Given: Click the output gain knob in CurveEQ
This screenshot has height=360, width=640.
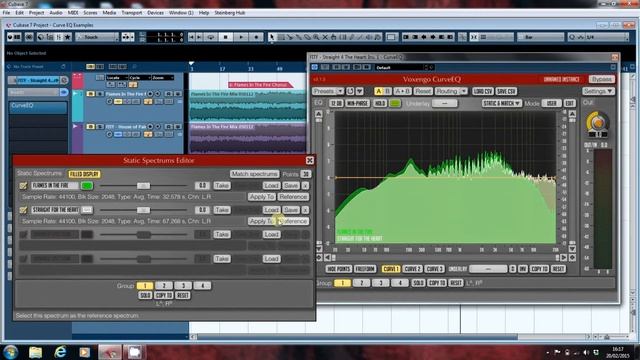Looking at the screenshot, I should pos(598,122).
